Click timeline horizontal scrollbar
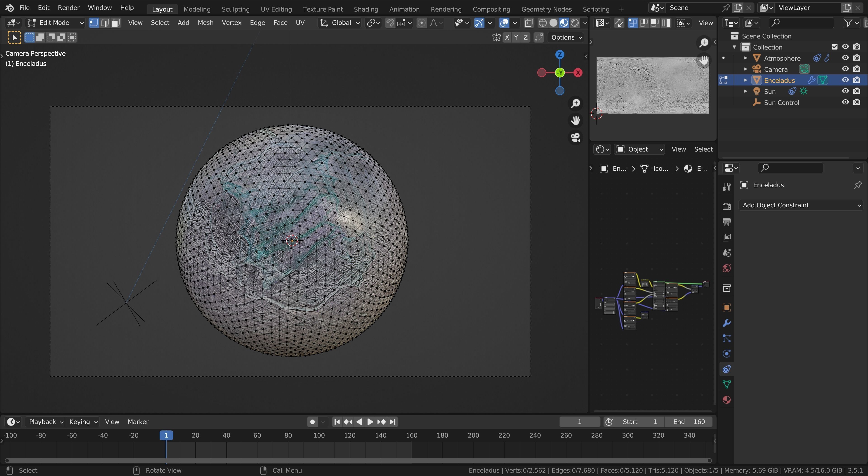This screenshot has width=868, height=476. 358,460
